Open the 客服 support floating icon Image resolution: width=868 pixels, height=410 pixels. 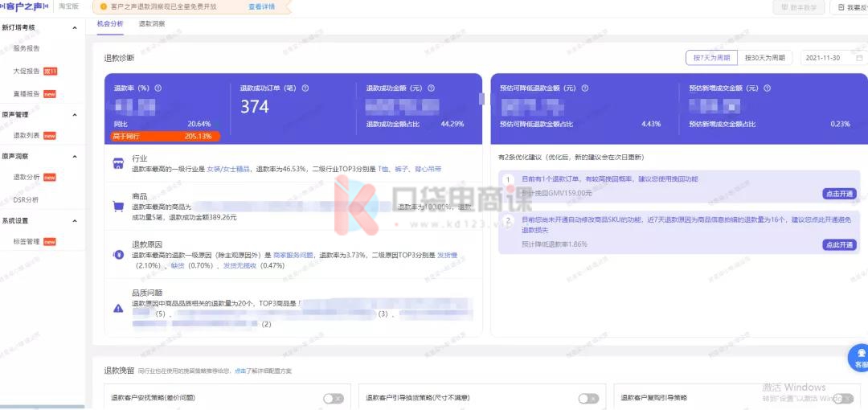tap(859, 358)
